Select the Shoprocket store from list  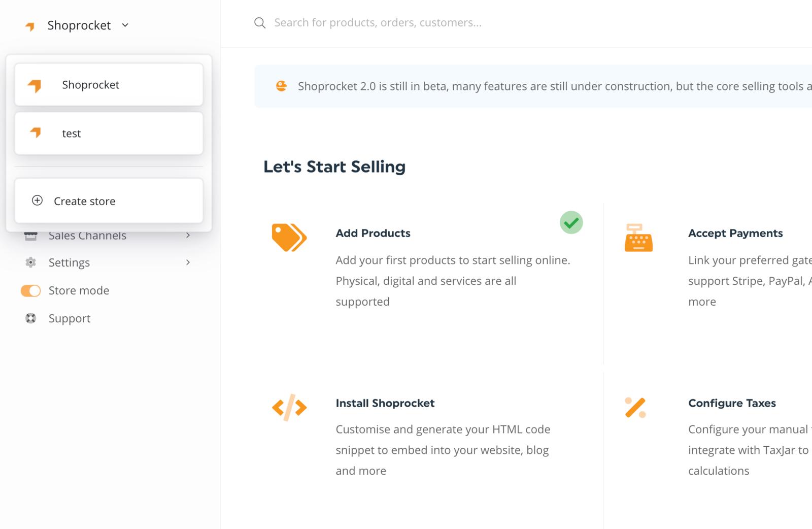pyautogui.click(x=109, y=85)
